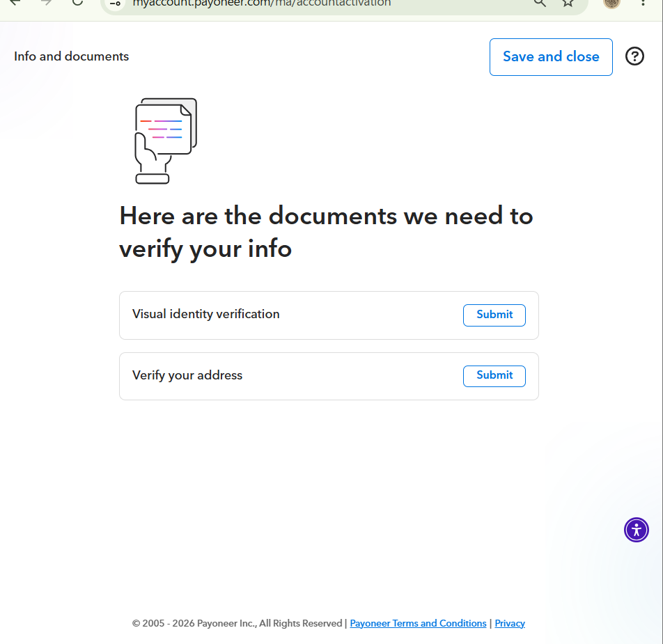Click the documents-in-hand illustration
This screenshot has width=663, height=644.
pos(166,141)
